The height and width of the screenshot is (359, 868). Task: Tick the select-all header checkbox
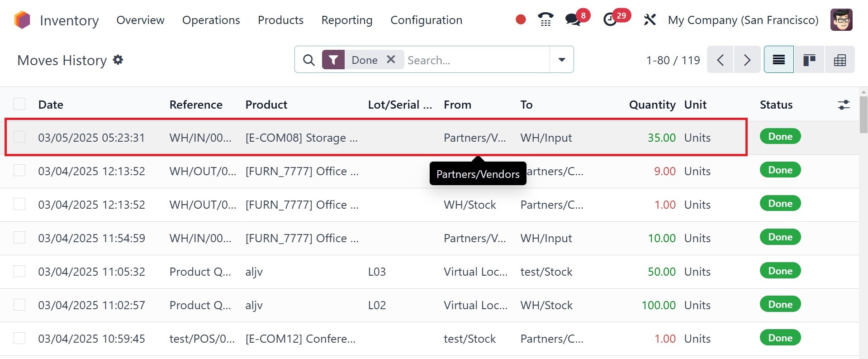click(x=19, y=104)
